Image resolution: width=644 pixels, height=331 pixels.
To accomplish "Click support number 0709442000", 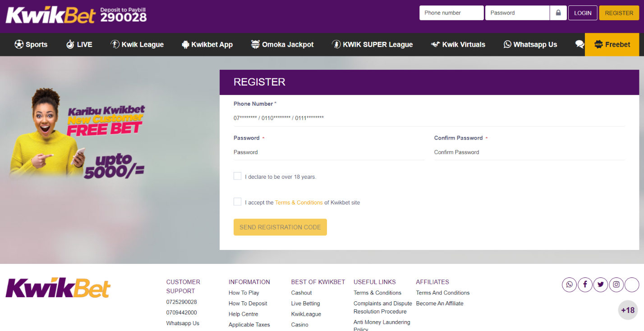I will (x=182, y=313).
